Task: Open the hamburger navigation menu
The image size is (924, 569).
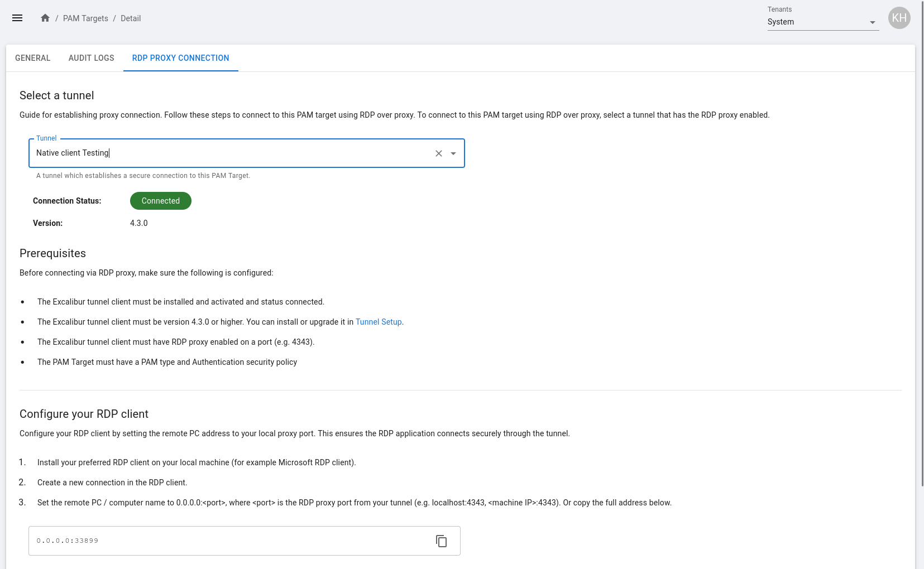Action: tap(17, 18)
